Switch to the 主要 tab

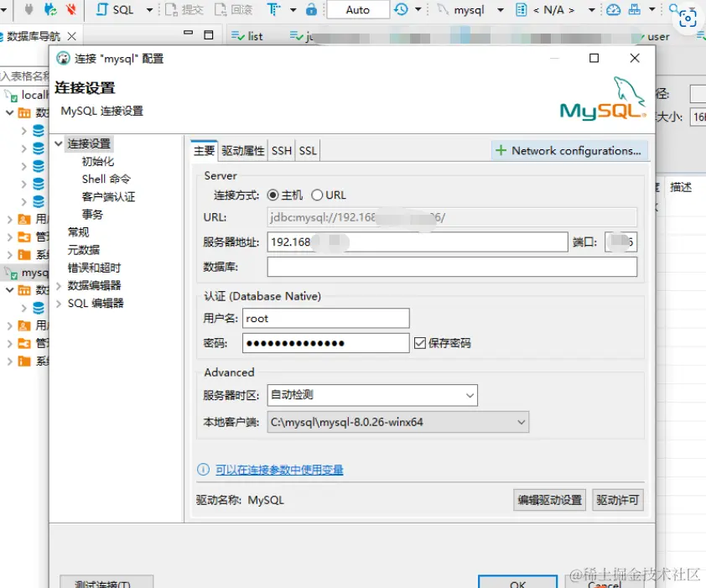[x=205, y=150]
